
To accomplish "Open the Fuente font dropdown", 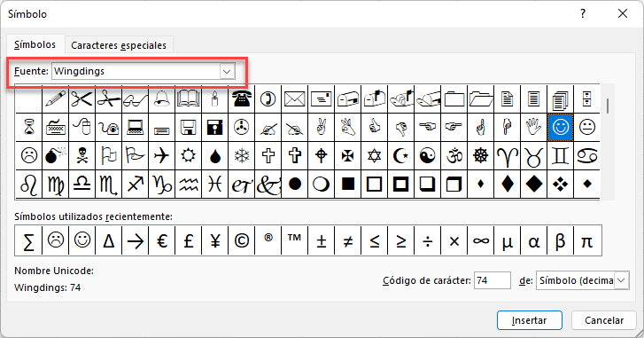I will 227,71.
